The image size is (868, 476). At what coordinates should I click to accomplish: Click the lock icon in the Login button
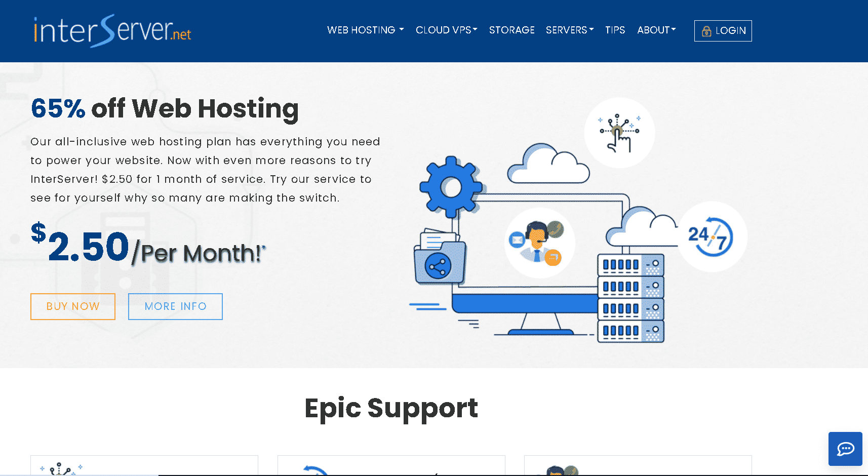[706, 31]
